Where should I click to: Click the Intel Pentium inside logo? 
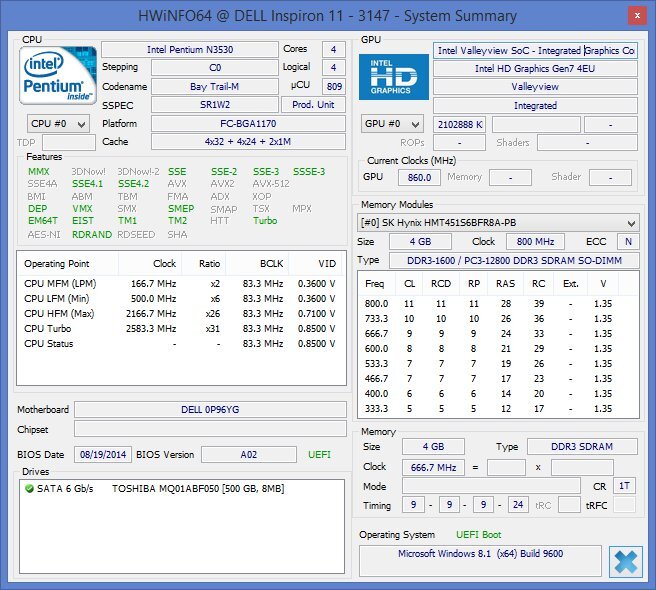(58, 76)
